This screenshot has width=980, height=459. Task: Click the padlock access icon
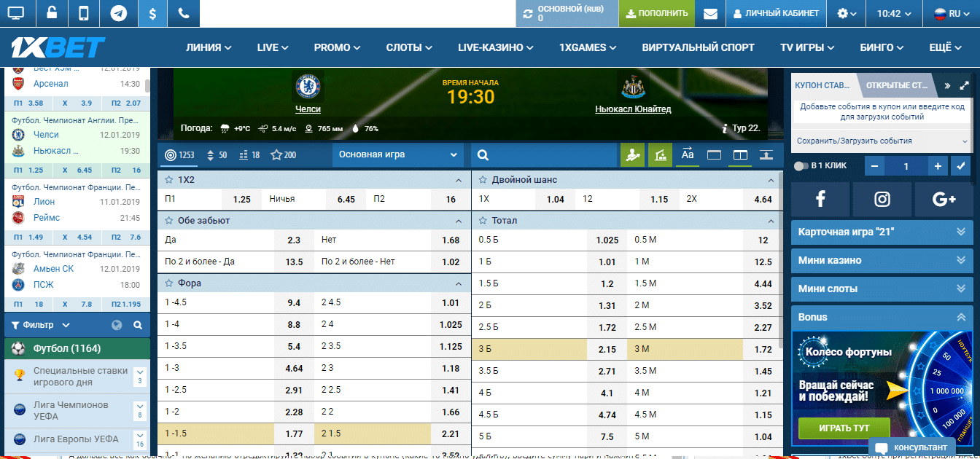point(50,13)
